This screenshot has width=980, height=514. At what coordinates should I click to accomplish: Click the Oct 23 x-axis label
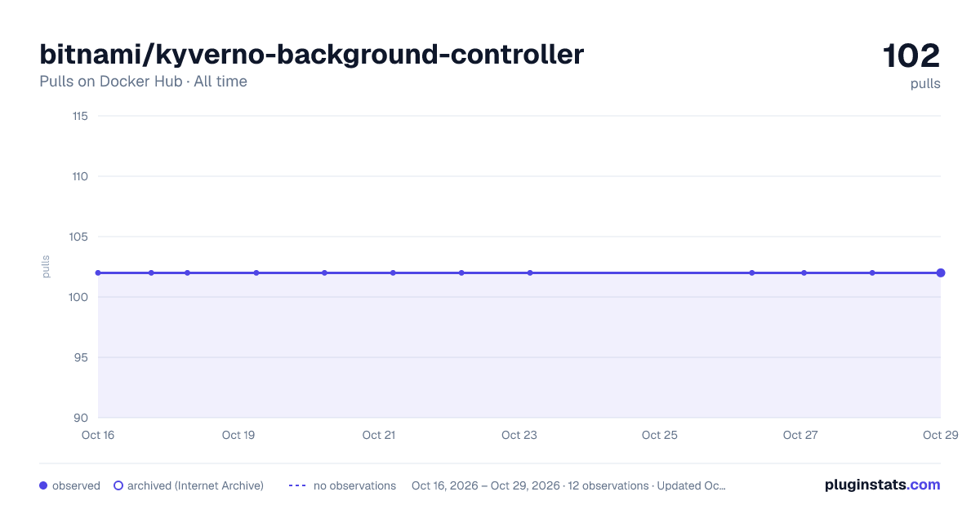pos(519,435)
